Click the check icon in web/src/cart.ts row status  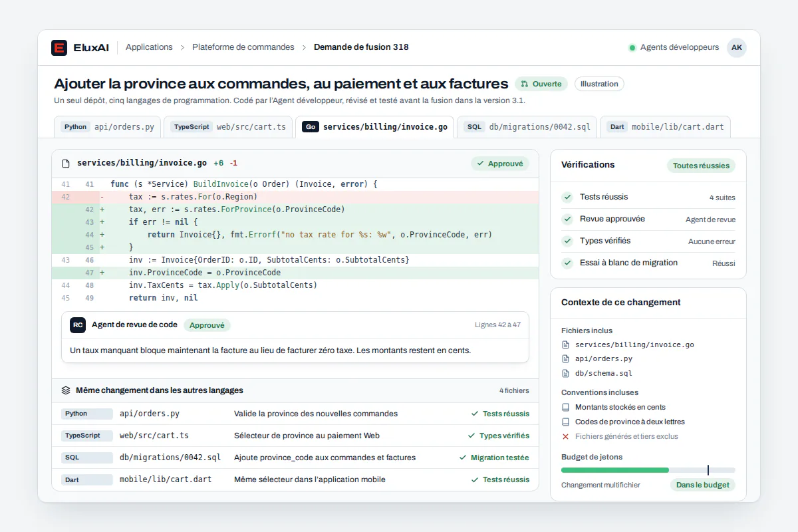471,436
